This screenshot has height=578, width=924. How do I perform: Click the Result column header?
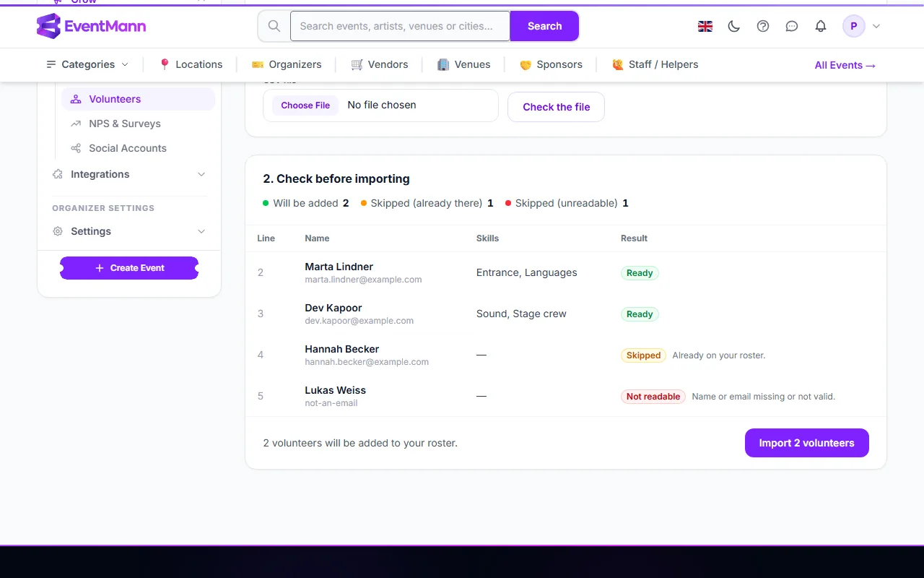click(x=634, y=238)
